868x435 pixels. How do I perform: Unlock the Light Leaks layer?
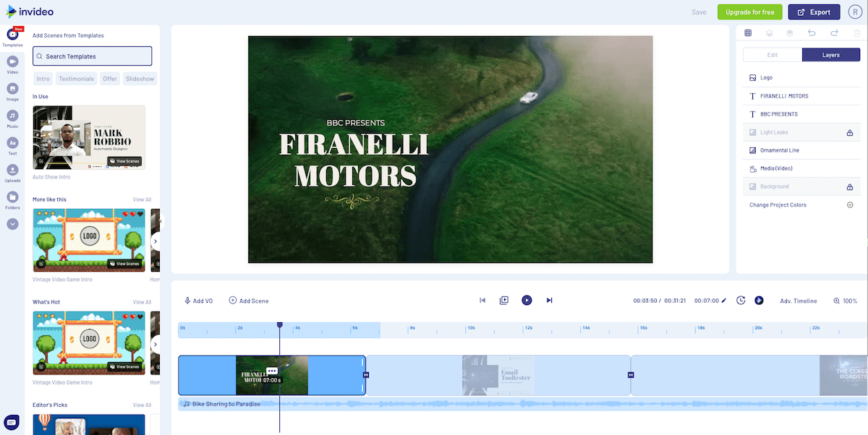(850, 133)
